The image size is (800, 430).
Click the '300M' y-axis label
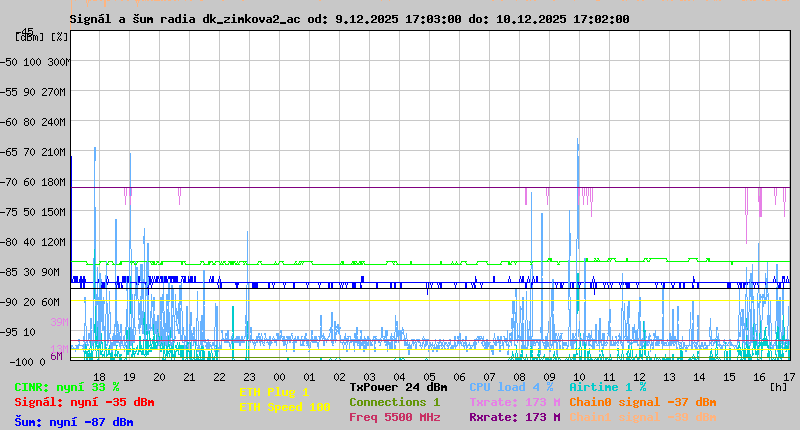point(59,62)
